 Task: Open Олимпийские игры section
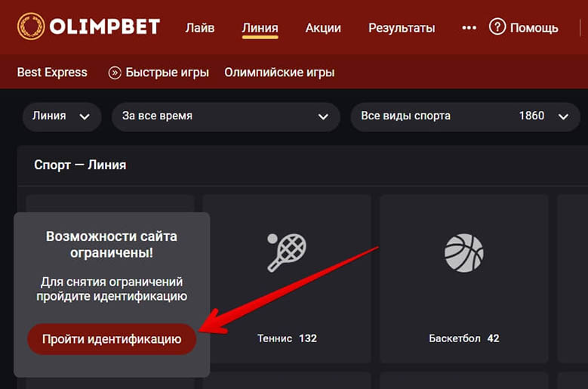pos(279,72)
